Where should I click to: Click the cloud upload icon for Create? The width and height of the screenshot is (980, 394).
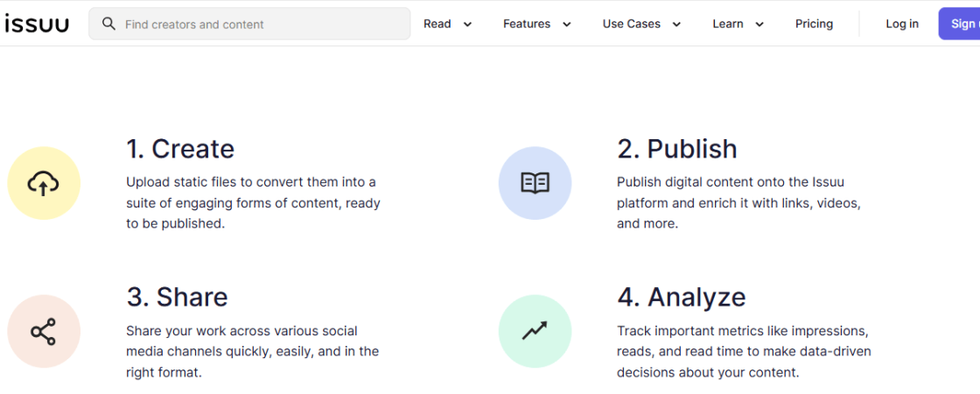[43, 183]
